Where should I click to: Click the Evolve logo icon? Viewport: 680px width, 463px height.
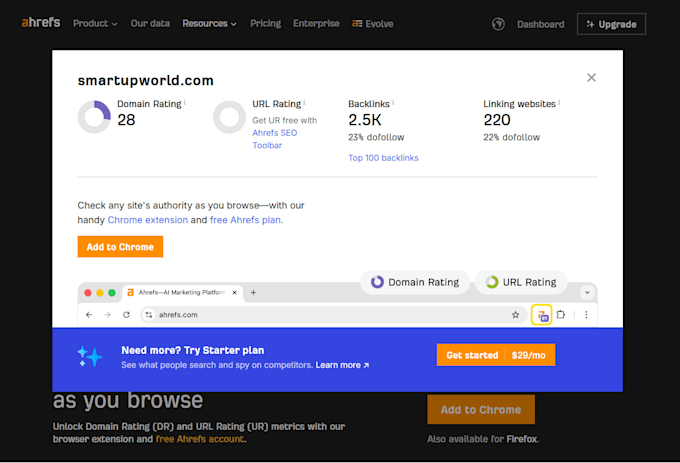(x=357, y=23)
